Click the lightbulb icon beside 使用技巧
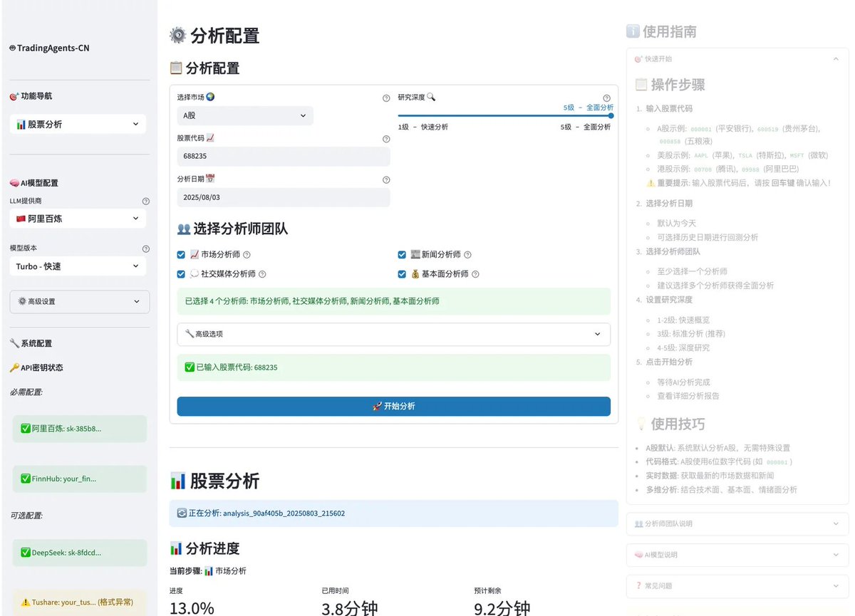This screenshot has width=855, height=616. [x=641, y=424]
